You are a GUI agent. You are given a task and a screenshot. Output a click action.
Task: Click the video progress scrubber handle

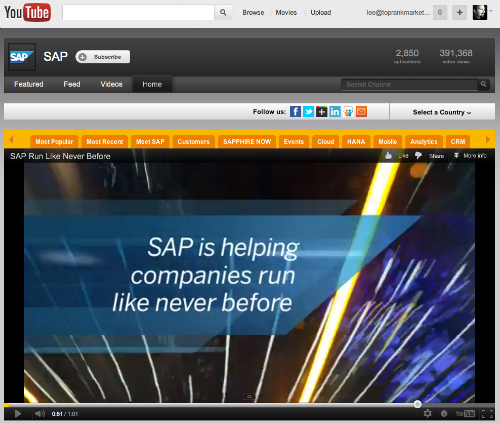417,404
